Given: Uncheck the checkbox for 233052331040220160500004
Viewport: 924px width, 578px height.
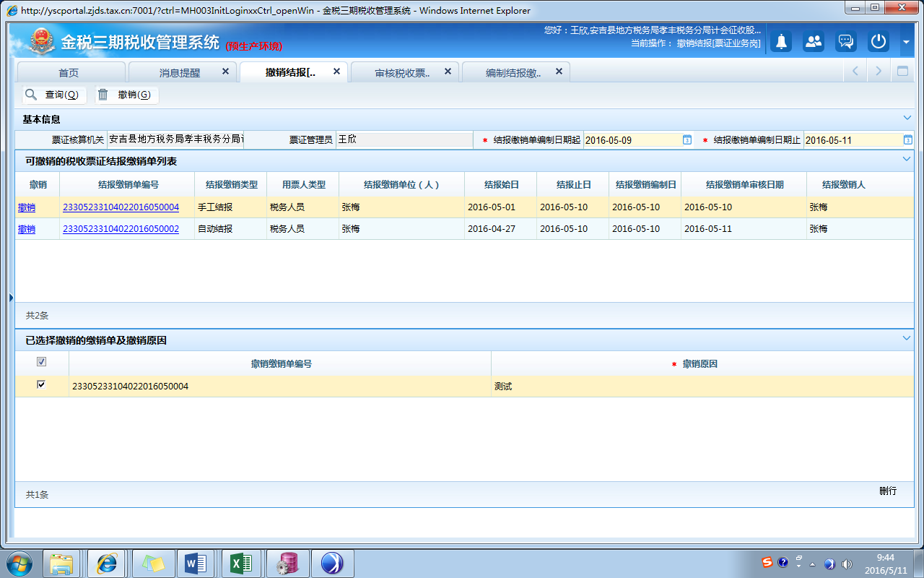Looking at the screenshot, I should click(41, 385).
